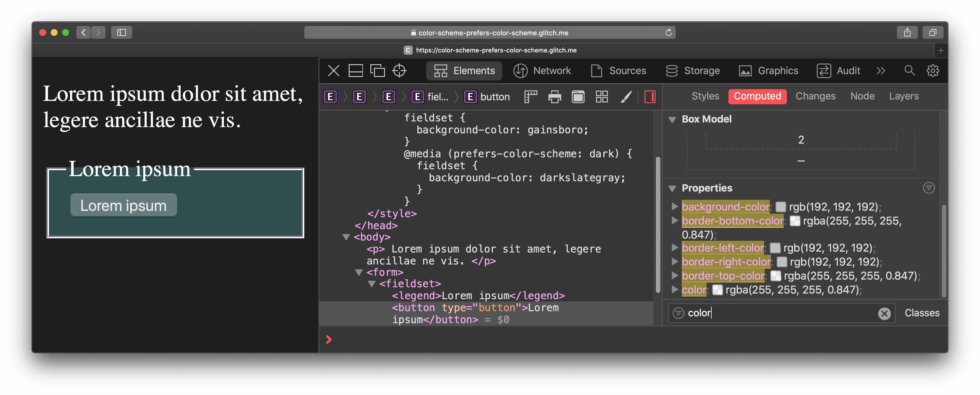Switch to the Network panel tab
The width and height of the screenshot is (980, 395).
[x=552, y=70]
